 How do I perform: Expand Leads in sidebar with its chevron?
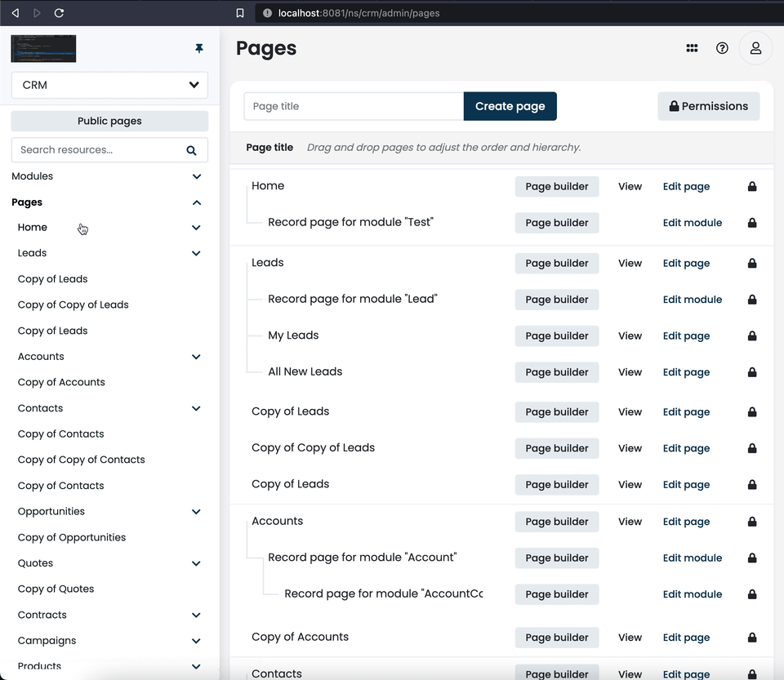coord(197,253)
